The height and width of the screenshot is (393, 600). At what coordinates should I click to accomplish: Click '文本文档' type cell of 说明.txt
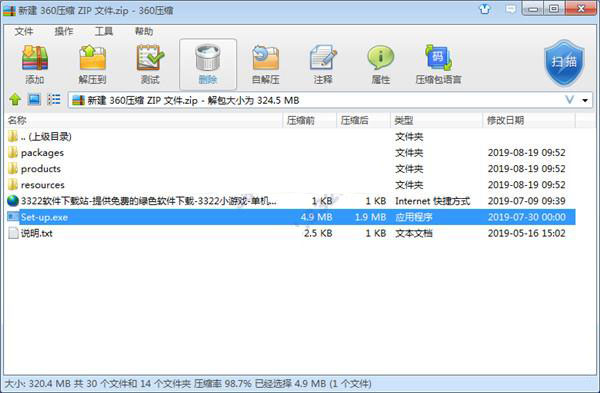[x=414, y=233]
